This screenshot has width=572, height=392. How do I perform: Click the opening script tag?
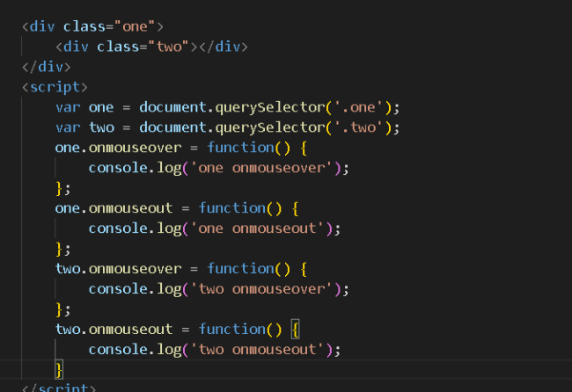[x=55, y=87]
